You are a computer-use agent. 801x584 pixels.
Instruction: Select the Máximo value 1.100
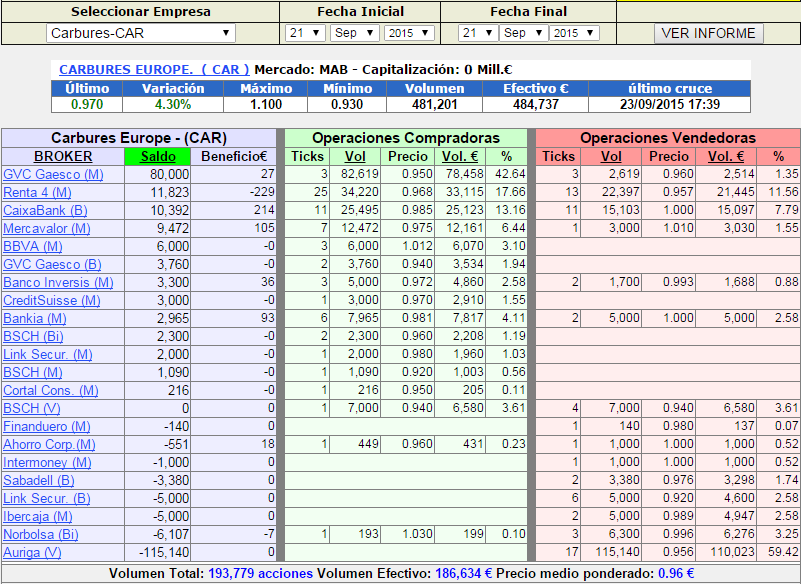click(x=266, y=105)
